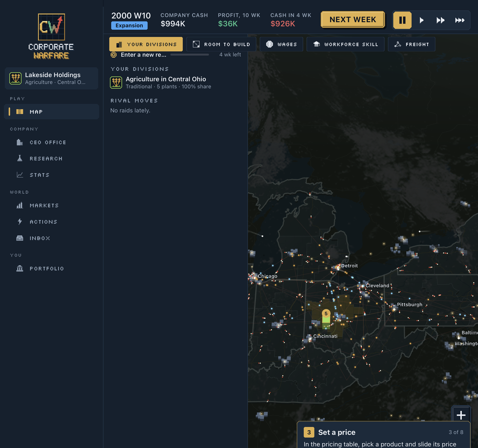The width and height of the screenshot is (478, 448).
Task: Set fast-forward double speed
Action: click(440, 20)
